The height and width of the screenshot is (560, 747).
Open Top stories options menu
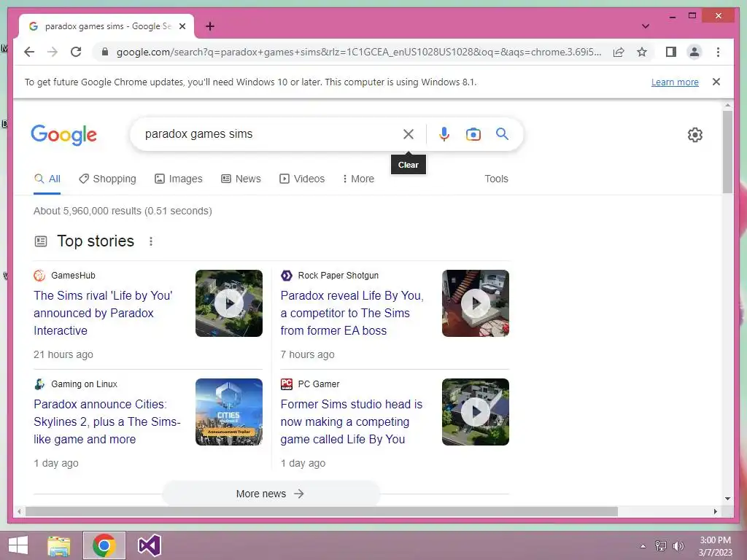pos(150,241)
